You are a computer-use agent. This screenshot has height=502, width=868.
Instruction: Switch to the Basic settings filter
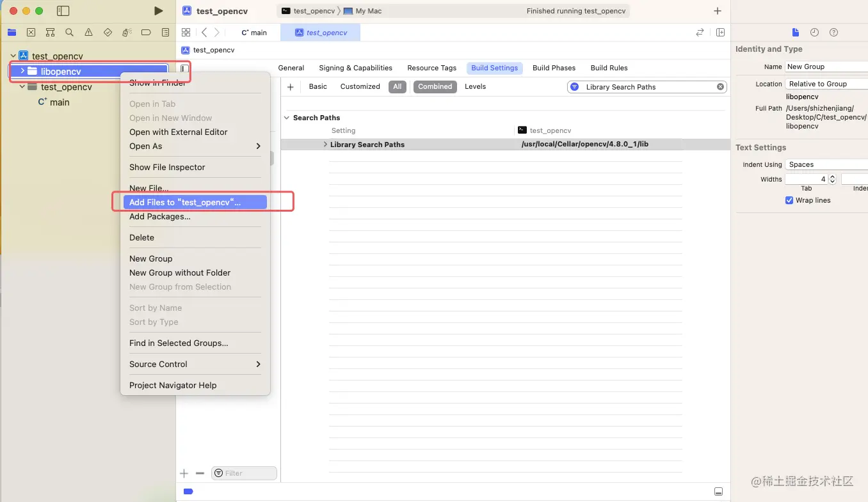pyautogui.click(x=318, y=87)
